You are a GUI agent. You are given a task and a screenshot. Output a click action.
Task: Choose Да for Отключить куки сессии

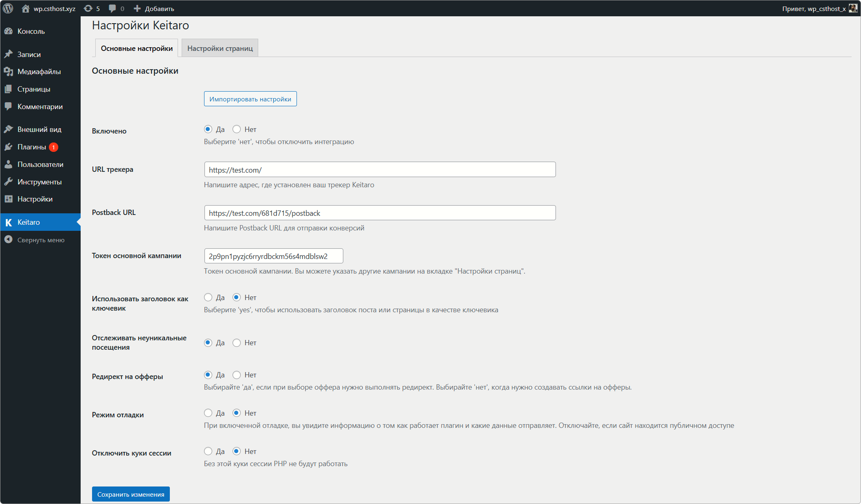[208, 451]
